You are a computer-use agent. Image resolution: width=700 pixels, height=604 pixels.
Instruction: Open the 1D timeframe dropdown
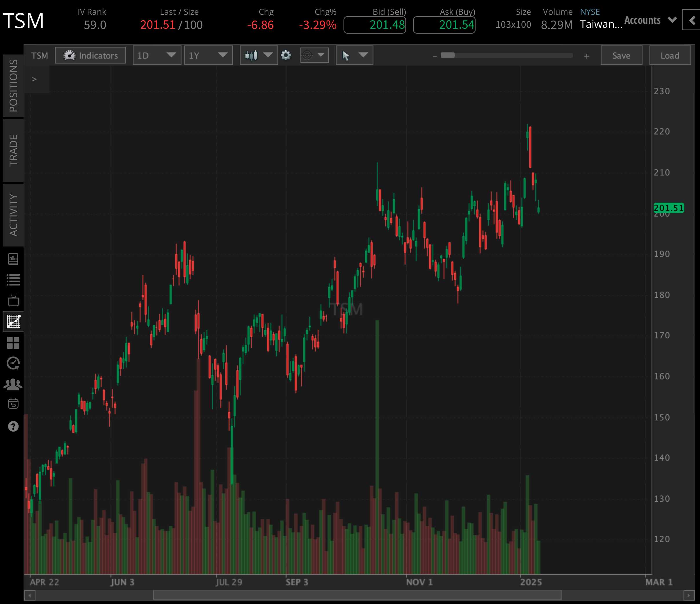pyautogui.click(x=157, y=55)
